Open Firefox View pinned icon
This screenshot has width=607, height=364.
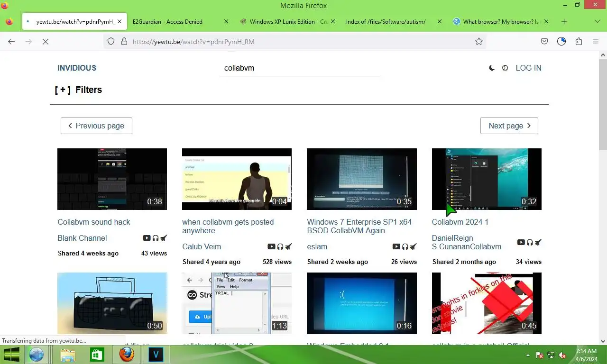[x=9, y=21]
